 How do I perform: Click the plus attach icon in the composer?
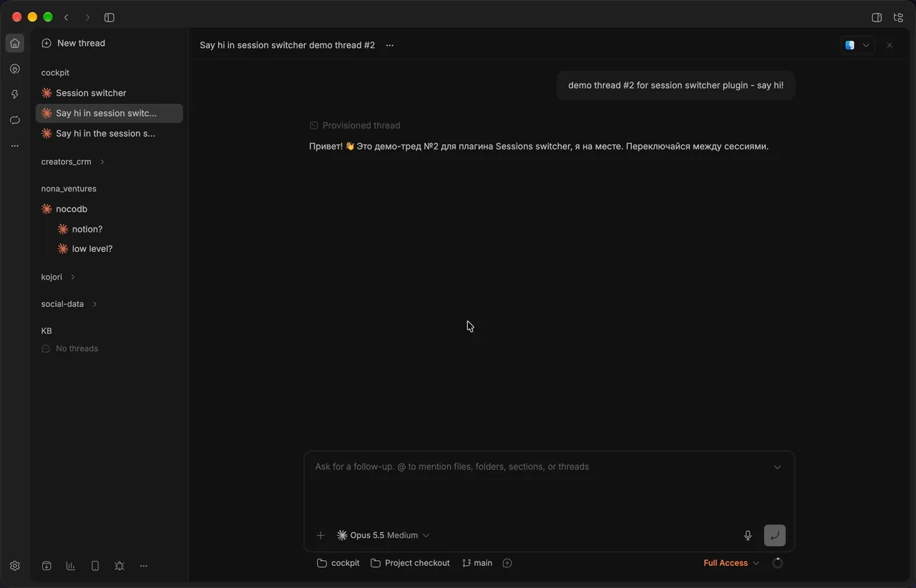321,535
